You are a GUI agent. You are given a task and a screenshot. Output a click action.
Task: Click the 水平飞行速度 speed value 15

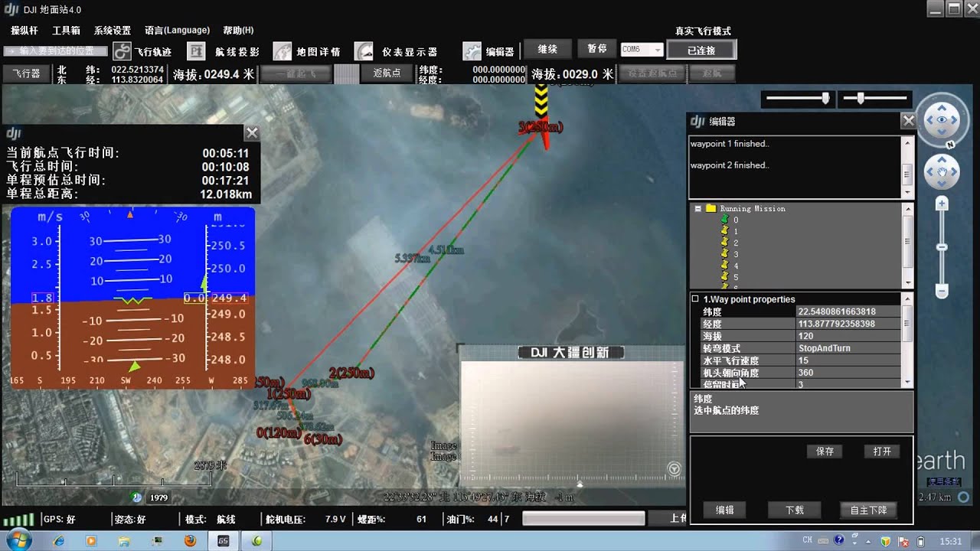click(848, 360)
